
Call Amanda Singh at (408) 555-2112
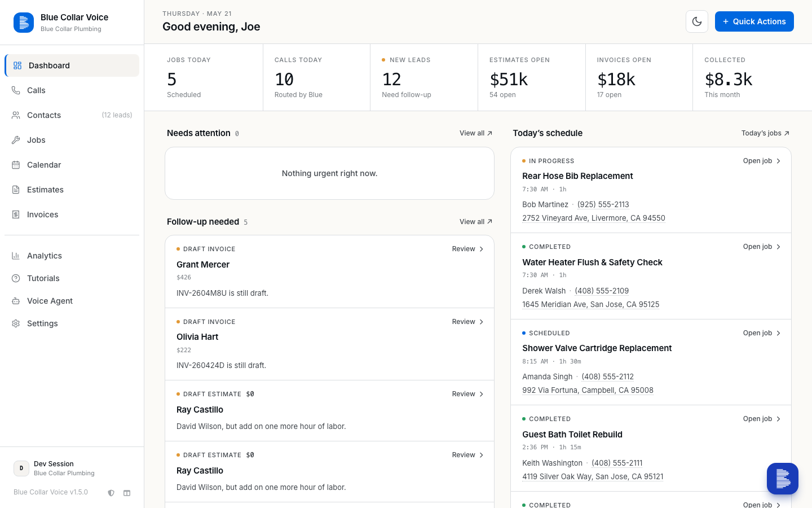(x=608, y=376)
